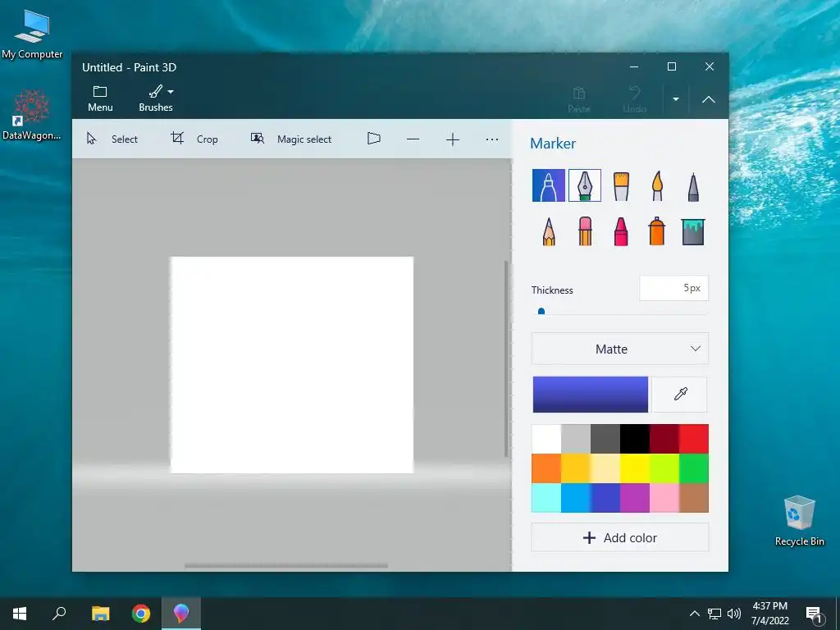Select the Fill bucket tool
840x630 pixels.
[x=693, y=232]
